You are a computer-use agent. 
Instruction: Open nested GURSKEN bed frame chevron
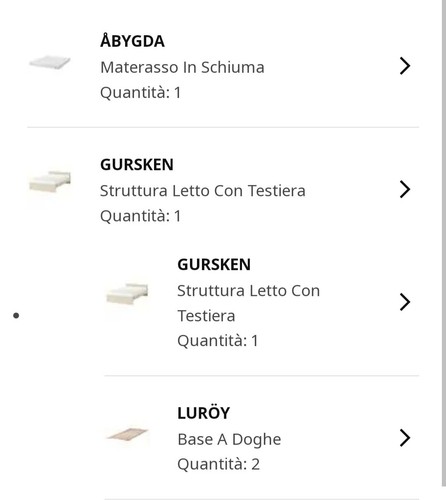pyautogui.click(x=405, y=302)
